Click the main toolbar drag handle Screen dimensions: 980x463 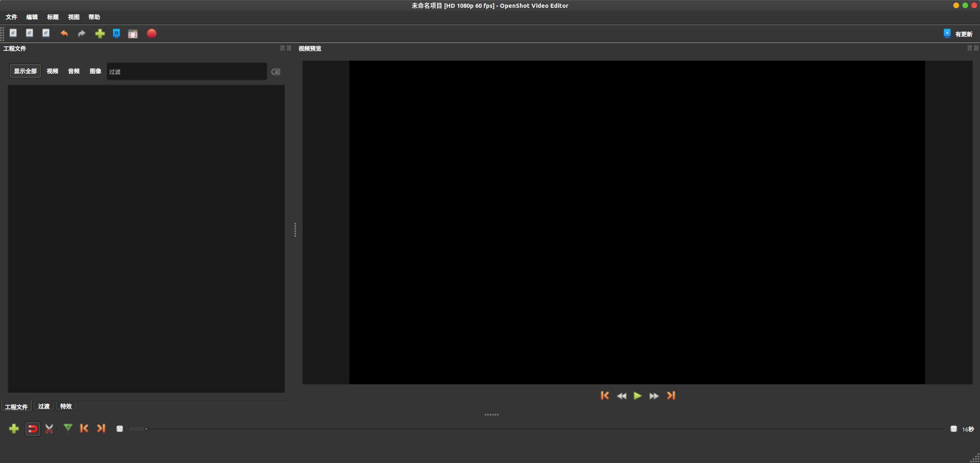(x=2, y=34)
